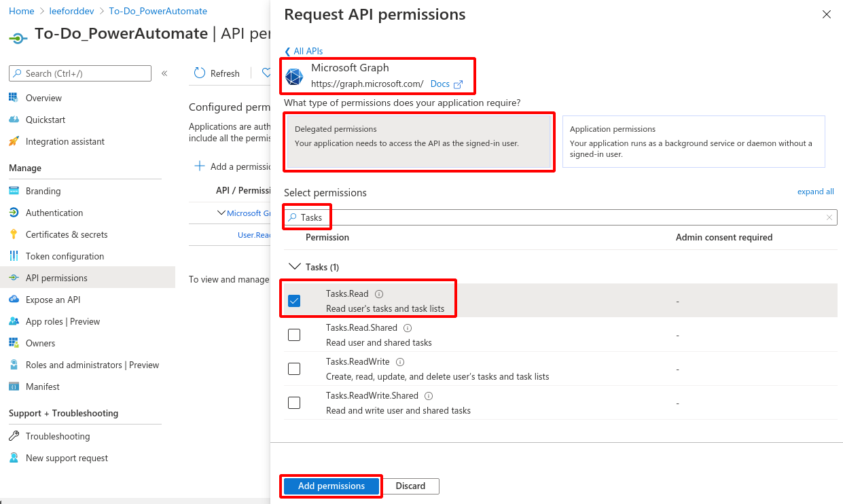The height and width of the screenshot is (504, 843).
Task: Open Integration assistant in the sidebar
Action: point(65,141)
